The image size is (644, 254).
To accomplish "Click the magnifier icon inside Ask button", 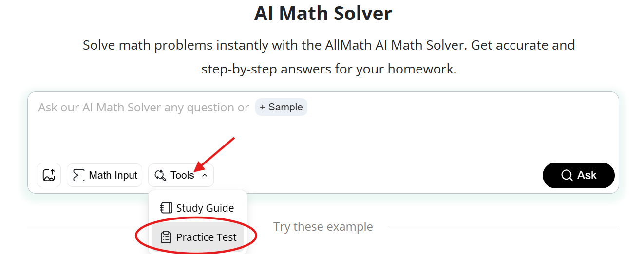I will point(567,175).
